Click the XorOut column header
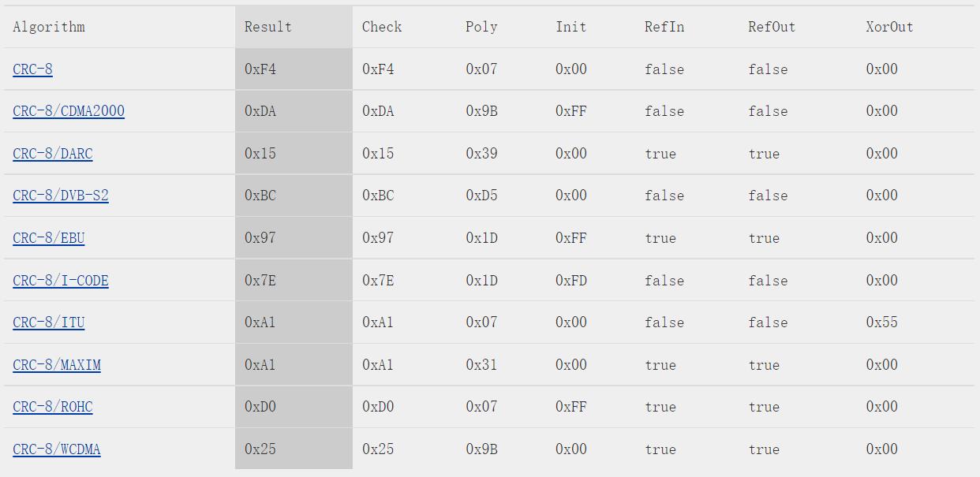980x477 pixels. click(x=889, y=27)
